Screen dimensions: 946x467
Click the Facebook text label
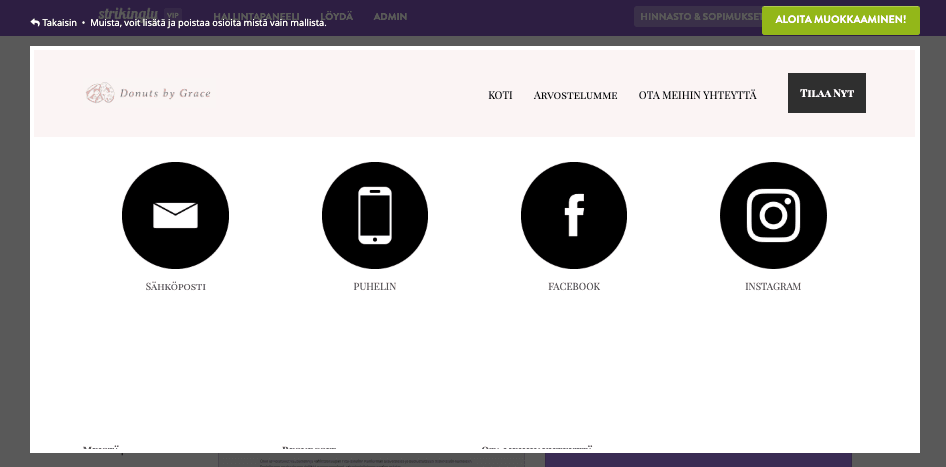point(574,287)
